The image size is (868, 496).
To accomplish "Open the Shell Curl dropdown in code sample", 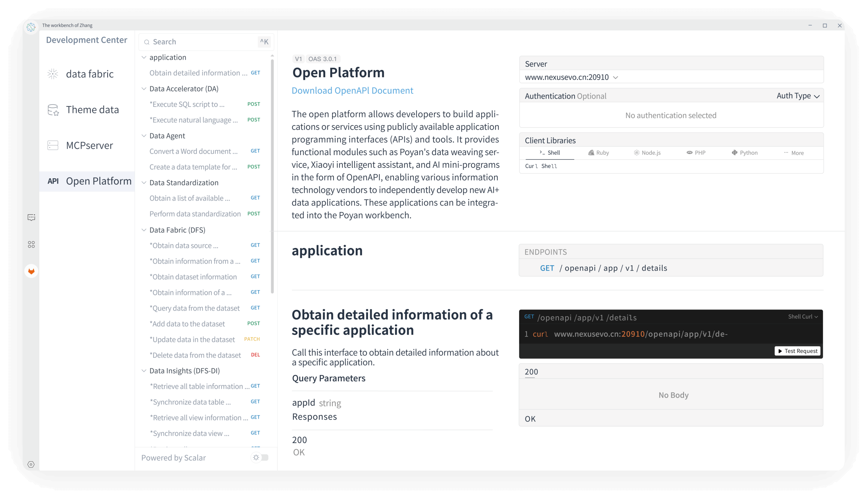I will (x=802, y=317).
